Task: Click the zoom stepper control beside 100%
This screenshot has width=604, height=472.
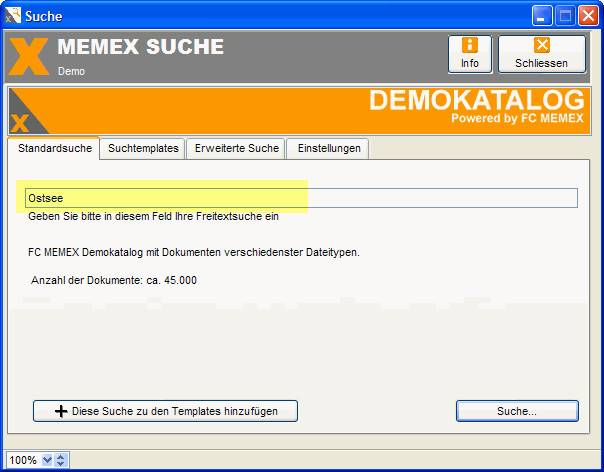Action: tap(61, 460)
